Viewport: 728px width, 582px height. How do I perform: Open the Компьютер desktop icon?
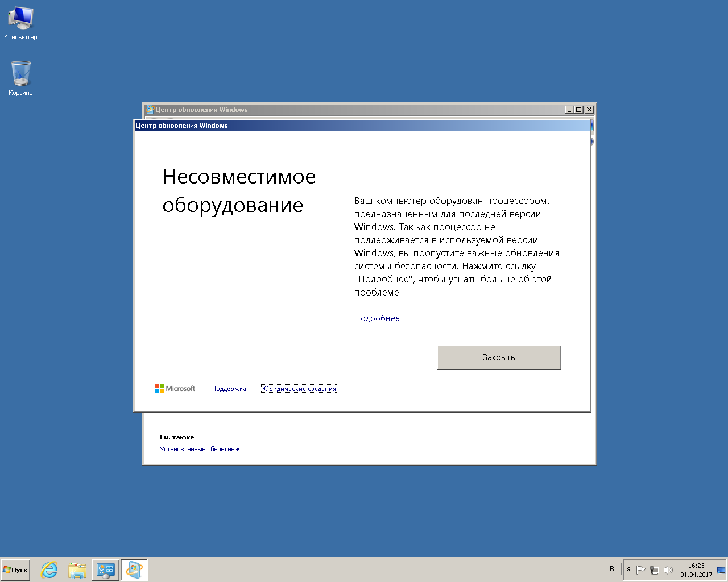tap(20, 23)
